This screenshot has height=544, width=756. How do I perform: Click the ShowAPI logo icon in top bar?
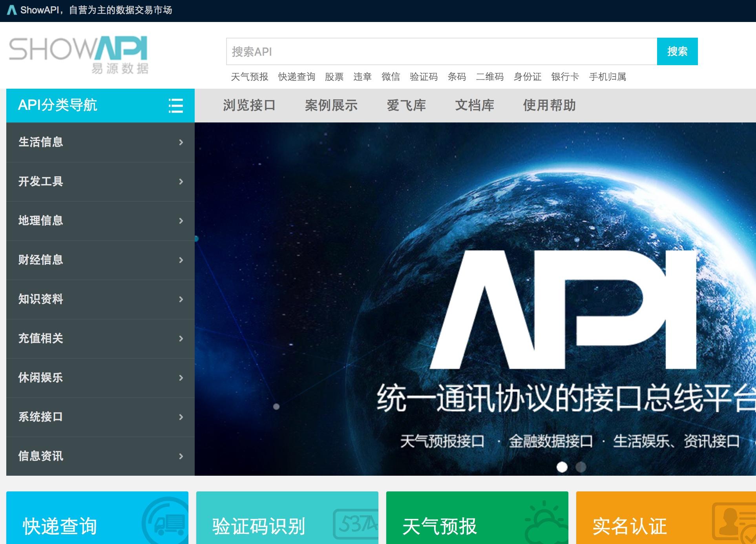pyautogui.click(x=12, y=10)
